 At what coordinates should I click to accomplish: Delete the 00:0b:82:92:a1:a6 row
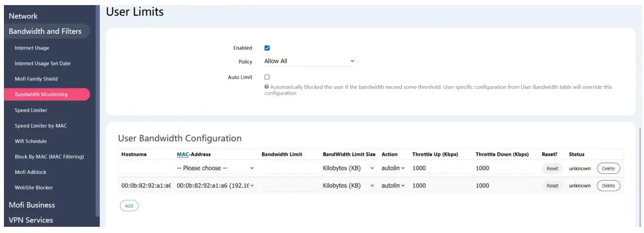tap(609, 186)
